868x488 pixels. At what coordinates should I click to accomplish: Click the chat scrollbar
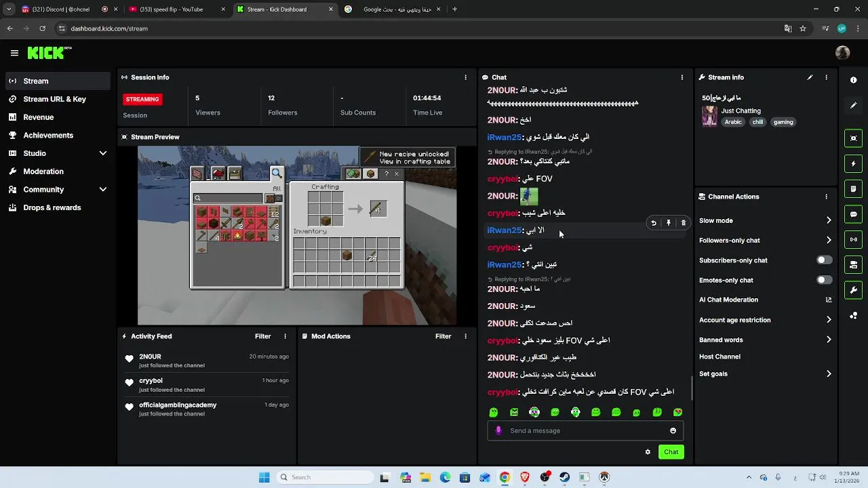click(691, 388)
